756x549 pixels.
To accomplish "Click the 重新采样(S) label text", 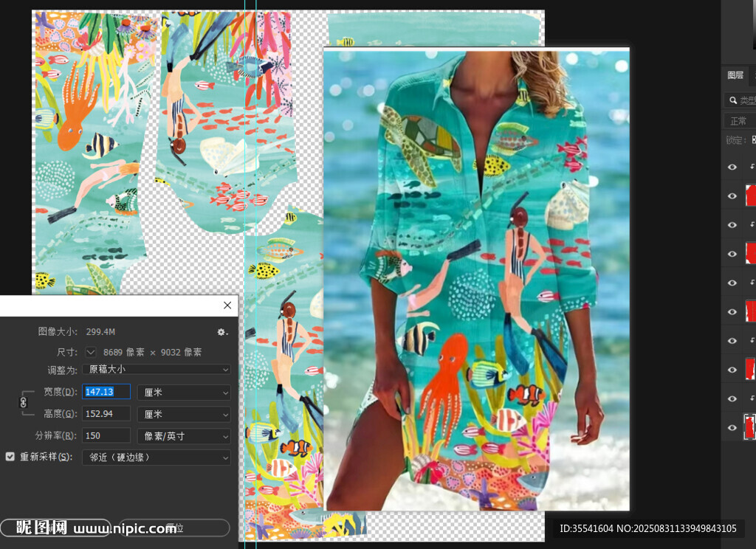I will pyautogui.click(x=46, y=457).
